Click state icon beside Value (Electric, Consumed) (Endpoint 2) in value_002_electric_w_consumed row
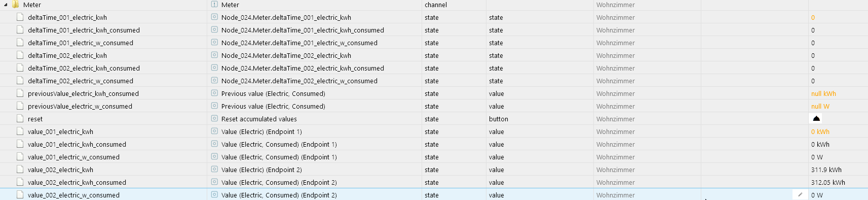 pos(214,195)
